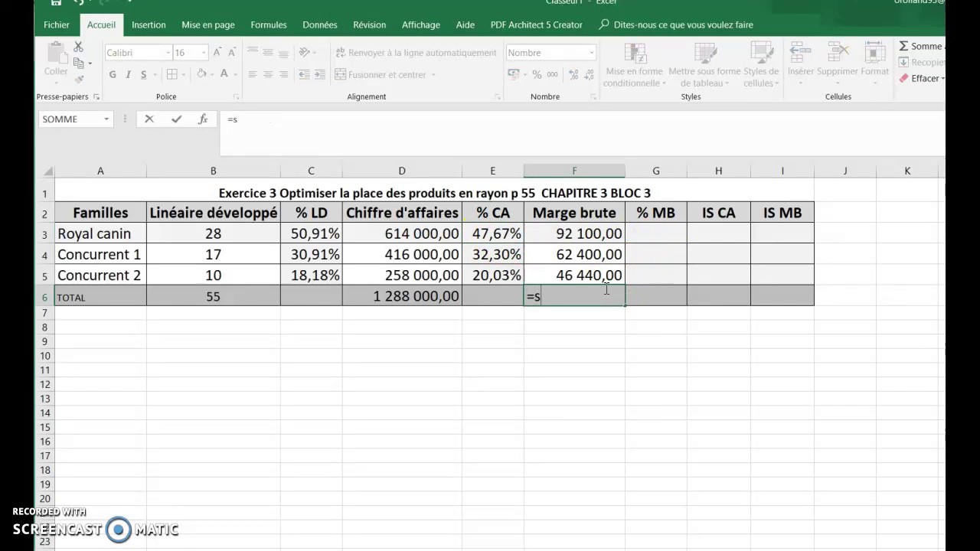980x551 pixels.
Task: Open the font size 16 dropdown
Action: [204, 53]
